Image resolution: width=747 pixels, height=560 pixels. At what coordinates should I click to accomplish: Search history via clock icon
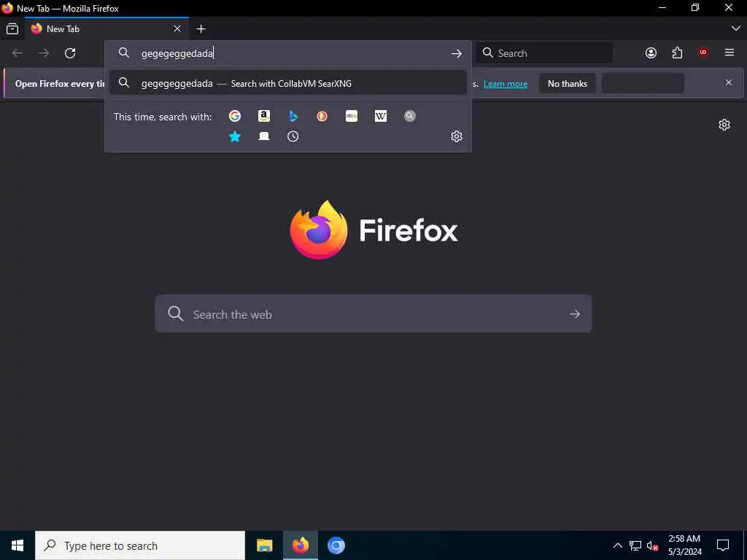tap(293, 136)
